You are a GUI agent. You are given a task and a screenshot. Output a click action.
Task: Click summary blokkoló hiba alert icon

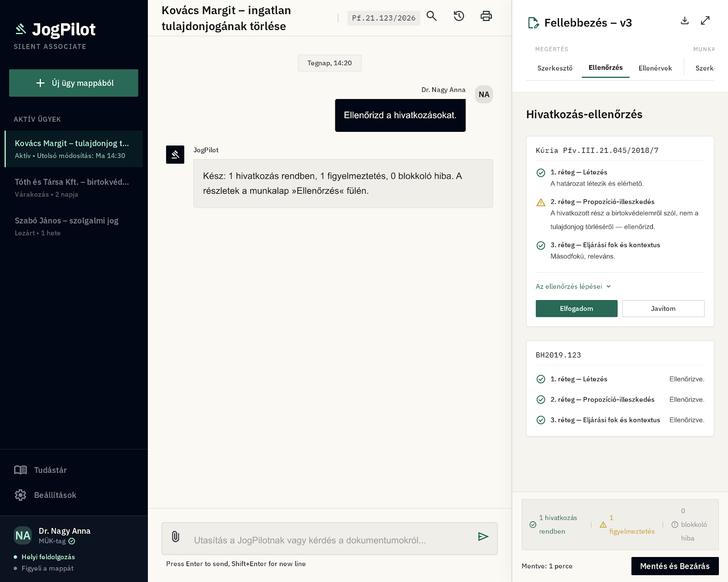click(675, 525)
